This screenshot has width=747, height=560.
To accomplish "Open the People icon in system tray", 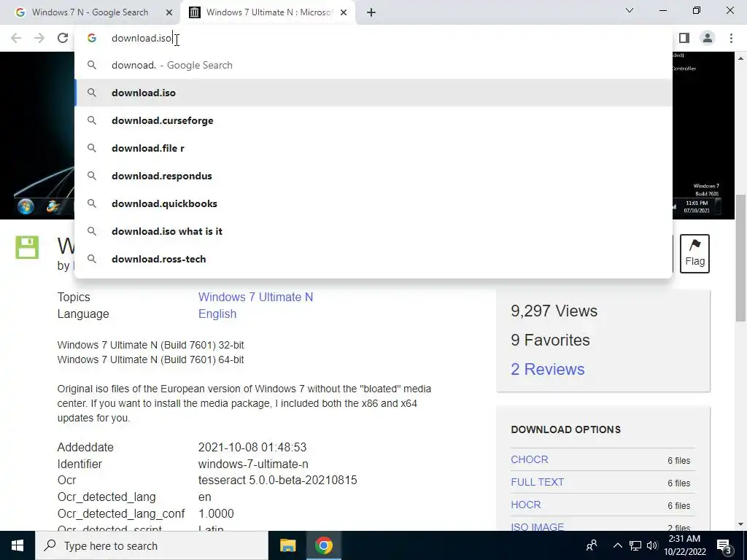I will click(592, 545).
